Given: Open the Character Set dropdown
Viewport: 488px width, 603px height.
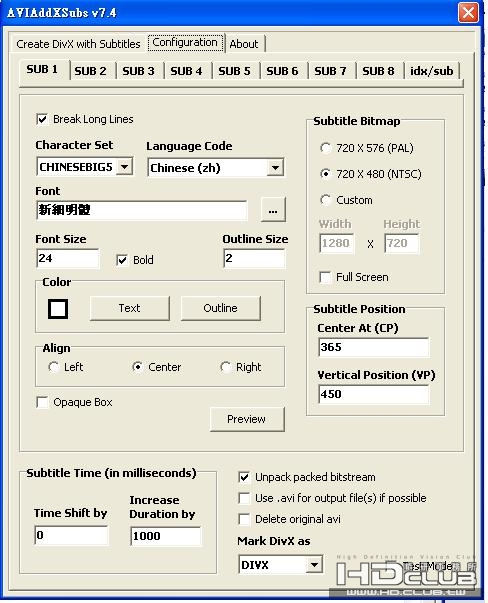Looking at the screenshot, I should [x=125, y=167].
